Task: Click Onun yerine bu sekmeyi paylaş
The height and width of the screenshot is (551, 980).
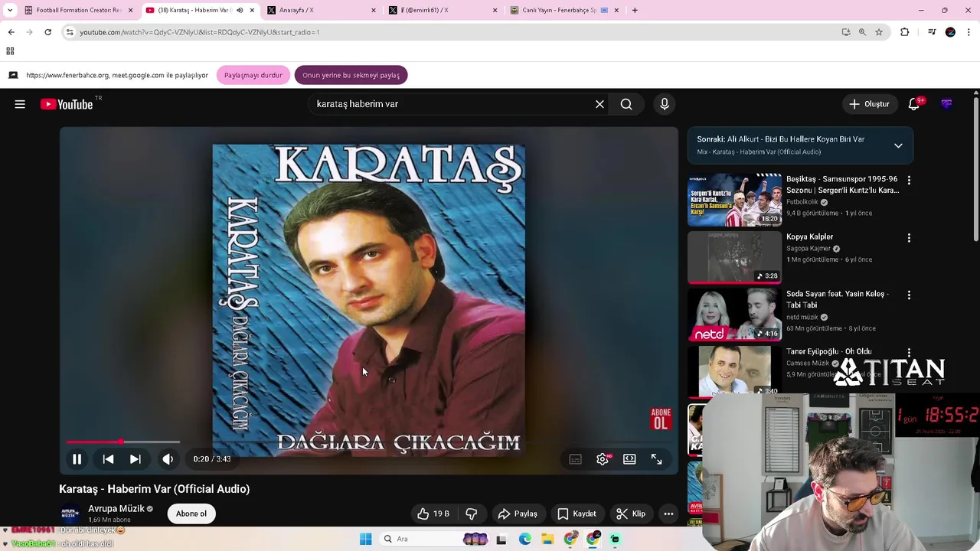Action: pyautogui.click(x=351, y=75)
